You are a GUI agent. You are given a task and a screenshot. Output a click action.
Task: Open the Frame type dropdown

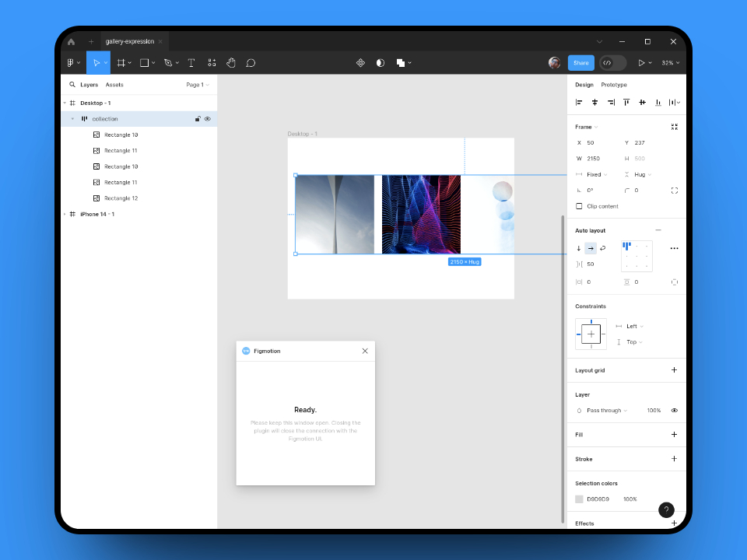tap(587, 127)
